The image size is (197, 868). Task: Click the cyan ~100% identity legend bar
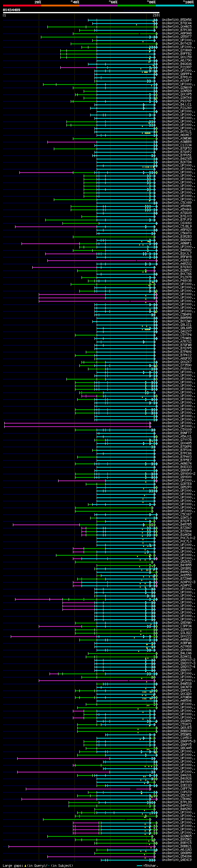click(175, 6)
